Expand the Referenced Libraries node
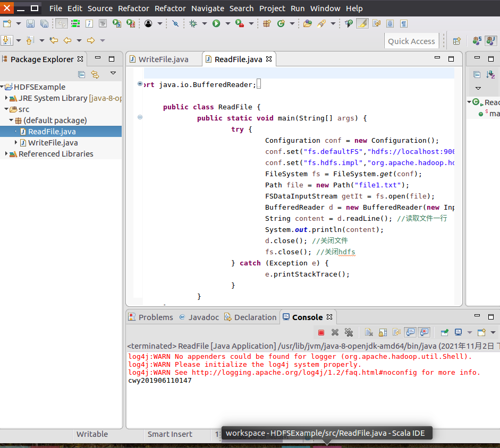 click(x=6, y=154)
